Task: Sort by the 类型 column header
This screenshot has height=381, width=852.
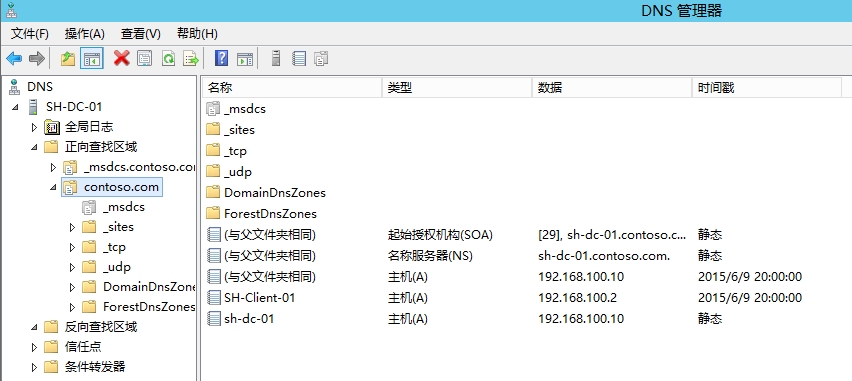Action: tap(457, 88)
